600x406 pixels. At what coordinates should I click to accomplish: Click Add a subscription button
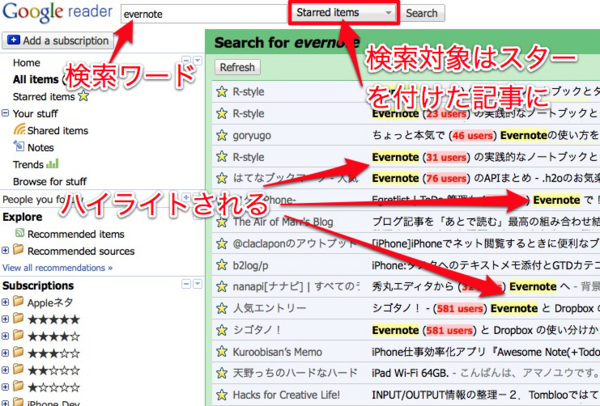(58, 41)
